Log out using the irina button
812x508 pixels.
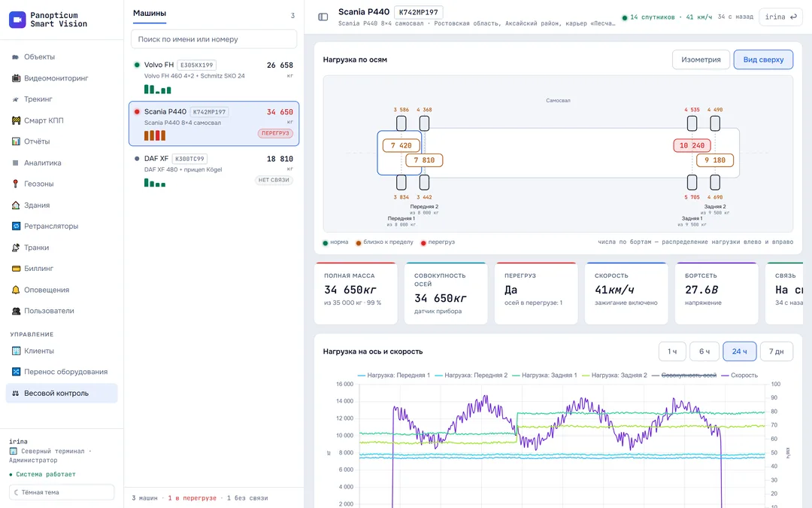click(x=780, y=17)
